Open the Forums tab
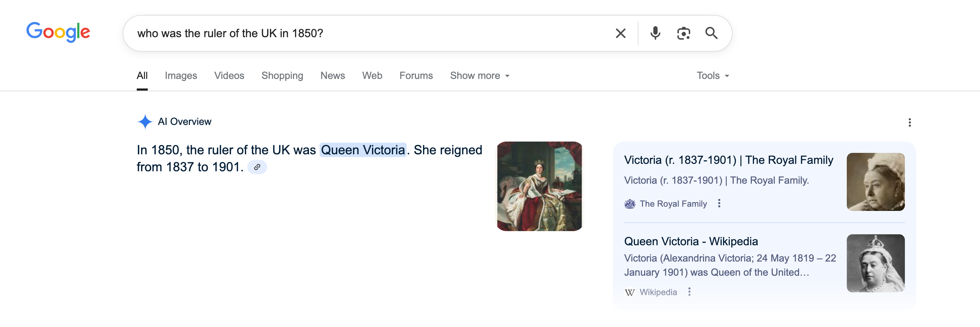 click(416, 76)
